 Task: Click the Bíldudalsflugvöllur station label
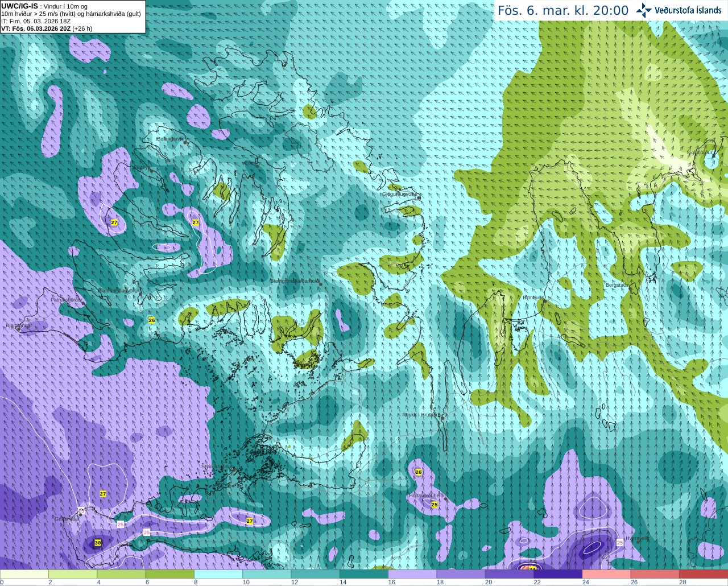pyautogui.click(x=118, y=290)
